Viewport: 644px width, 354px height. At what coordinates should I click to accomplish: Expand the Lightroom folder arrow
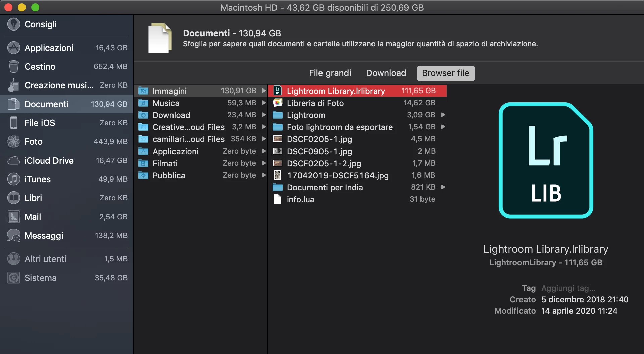443,115
